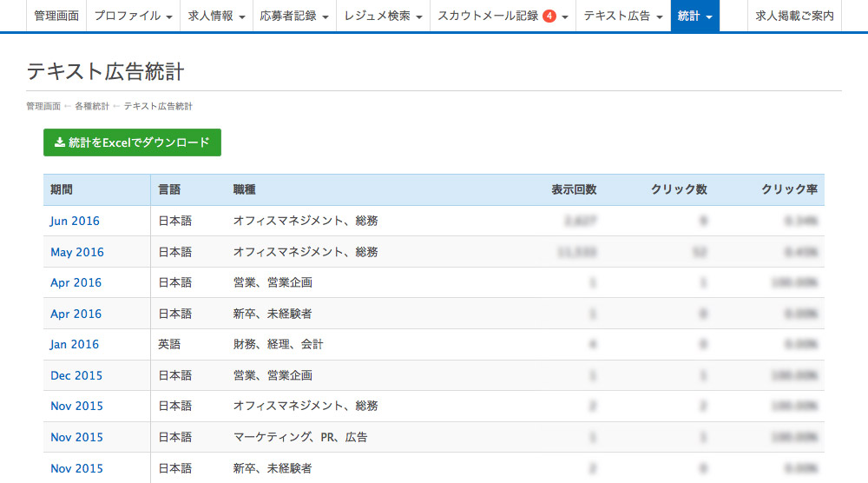The image size is (868, 483).
Task: Open the Dec 2015 period link
Action: pyautogui.click(x=76, y=375)
